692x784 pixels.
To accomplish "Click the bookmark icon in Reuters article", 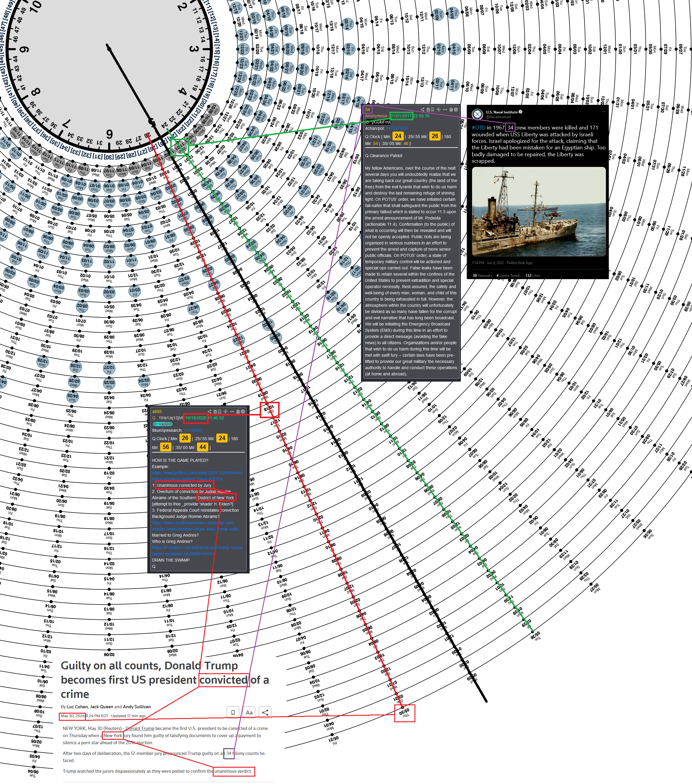I will click(233, 712).
